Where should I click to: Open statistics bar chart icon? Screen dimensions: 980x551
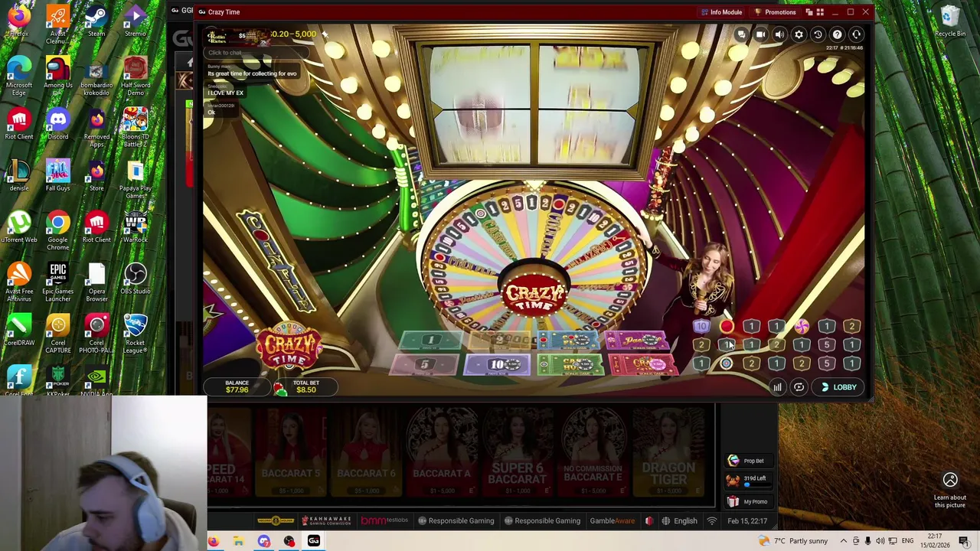click(777, 387)
